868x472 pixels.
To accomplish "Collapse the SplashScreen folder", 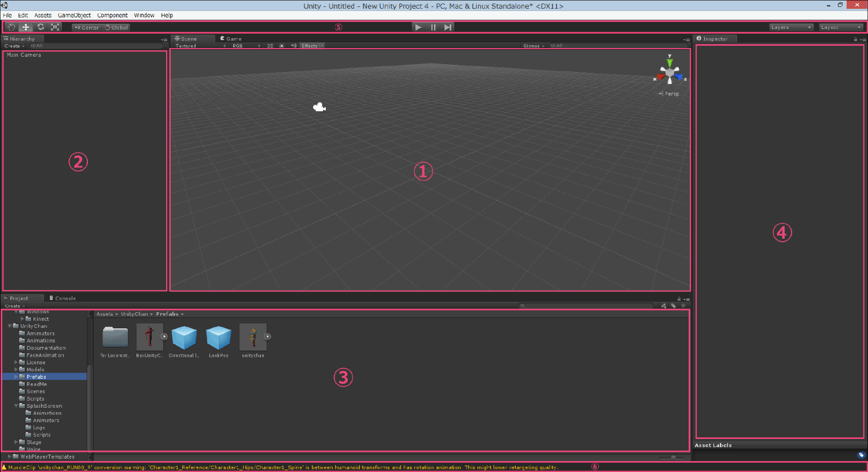I will [x=16, y=406].
